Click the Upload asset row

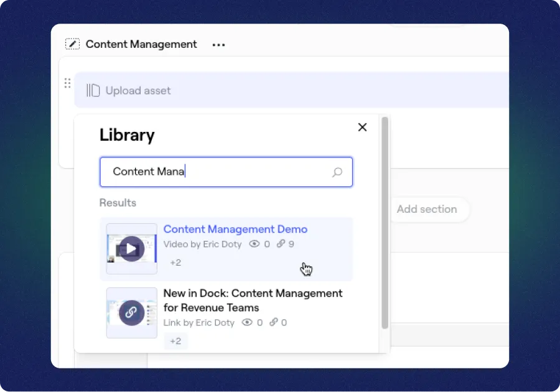[291, 90]
